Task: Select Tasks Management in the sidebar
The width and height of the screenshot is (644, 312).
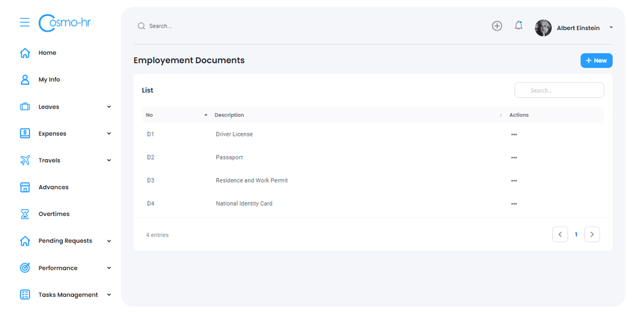Action: point(68,295)
